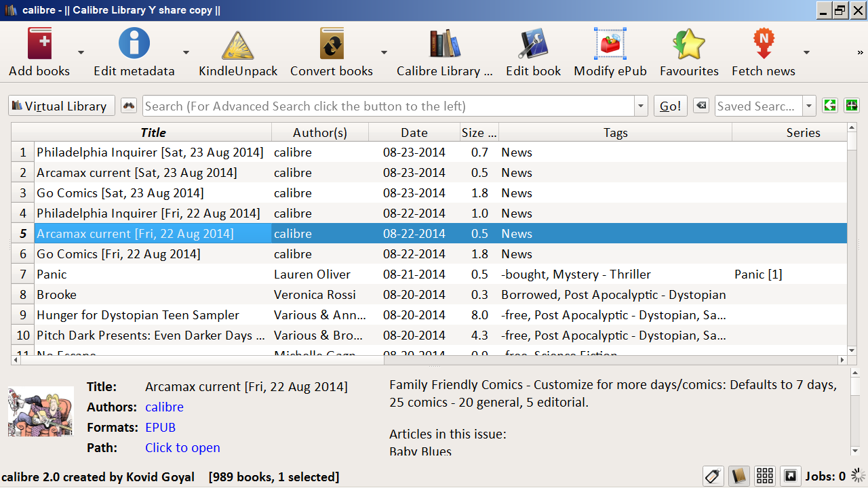Viewport: 868px width, 488px height.
Task: Click the '-bought, Mystery - Thriller' tags cell
Action: [616, 274]
